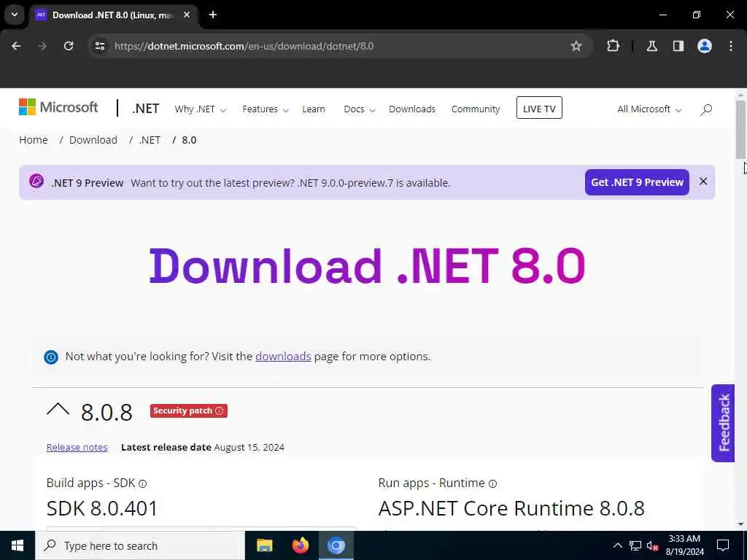Screen dimensions: 747x560
Task: Click info icon beside Build apps - SDK
Action: pyautogui.click(x=142, y=484)
